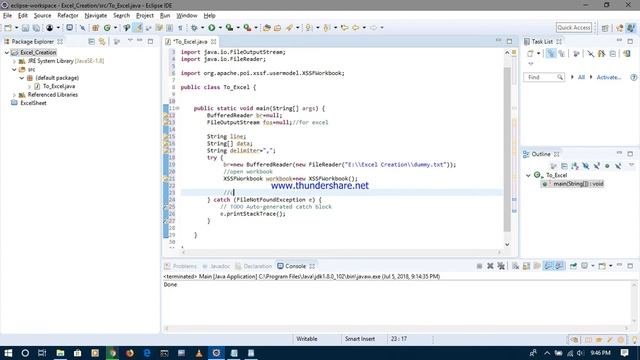The image size is (640, 360).
Task: Click Remove Launch X in Console
Action: click(490, 266)
